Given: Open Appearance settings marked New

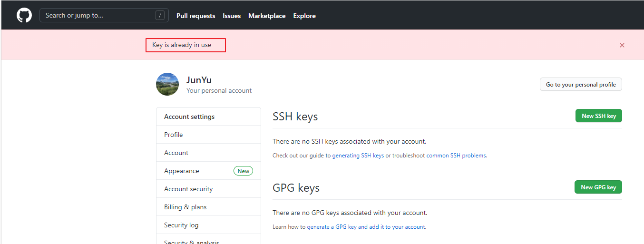Looking at the screenshot, I should tap(182, 171).
